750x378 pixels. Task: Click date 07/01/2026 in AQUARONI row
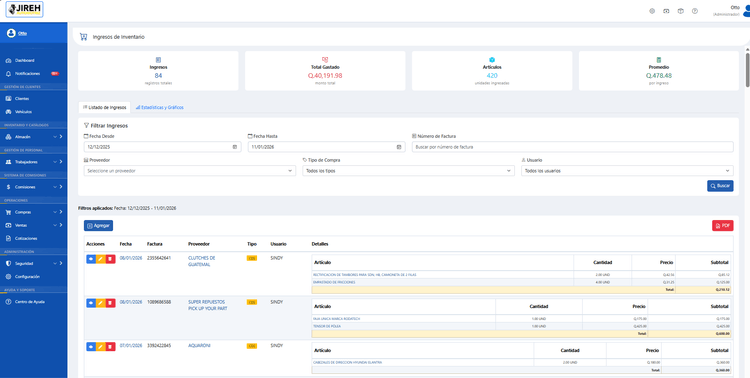[131, 345]
